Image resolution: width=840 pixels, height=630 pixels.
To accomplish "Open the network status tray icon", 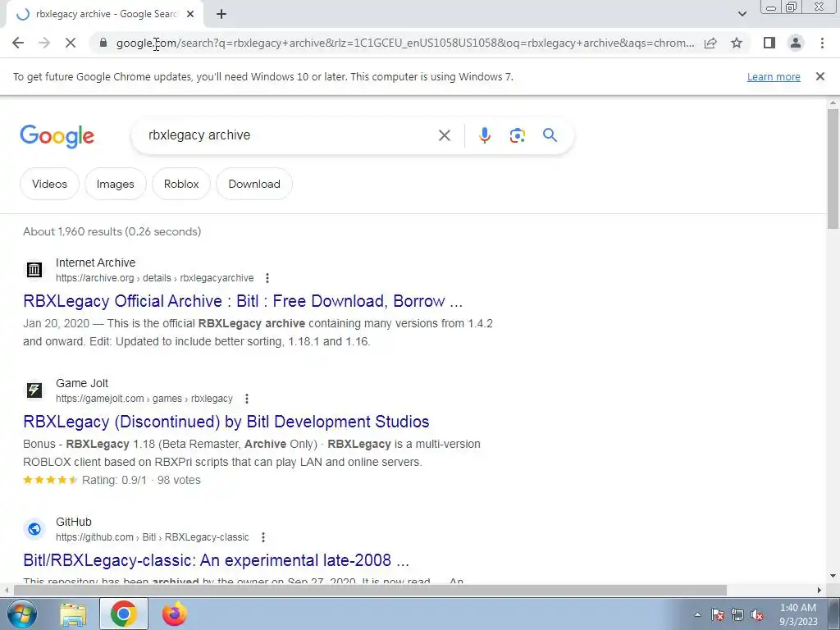I will point(737,615).
